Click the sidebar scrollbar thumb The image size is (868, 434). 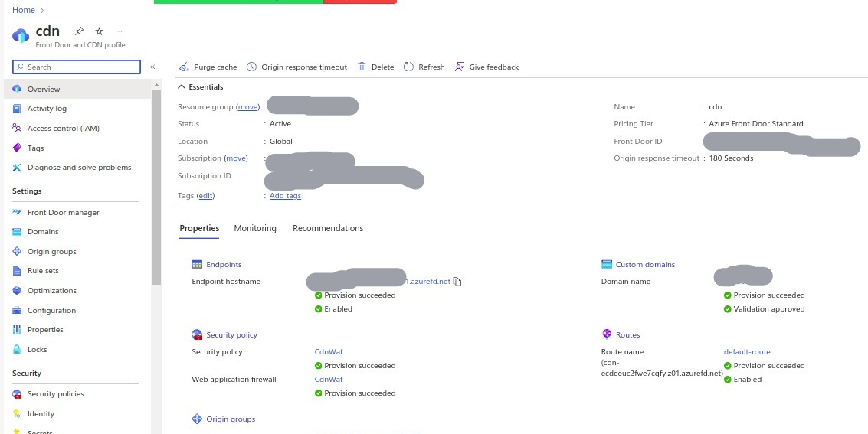pos(156,187)
